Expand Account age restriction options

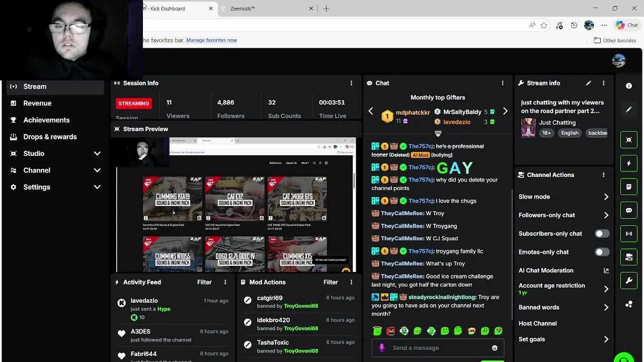(x=606, y=289)
